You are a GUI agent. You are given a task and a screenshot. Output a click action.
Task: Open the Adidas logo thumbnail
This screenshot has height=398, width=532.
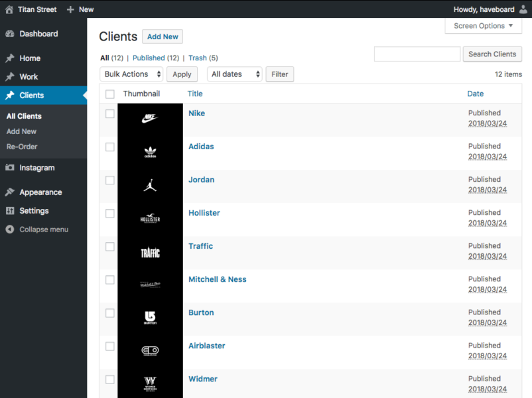click(150, 152)
